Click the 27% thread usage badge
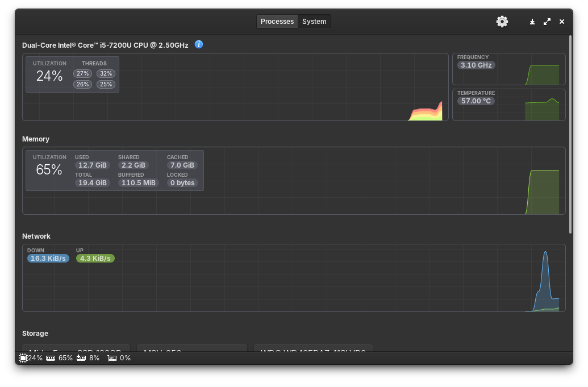Viewport: 588px width, 387px height. pos(83,74)
